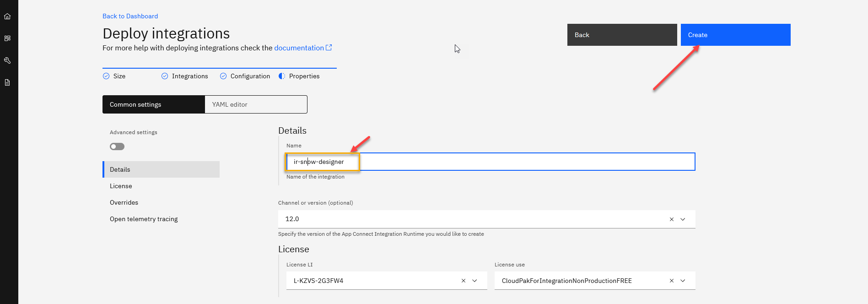
Task: Open the License use dropdown
Action: click(683, 281)
